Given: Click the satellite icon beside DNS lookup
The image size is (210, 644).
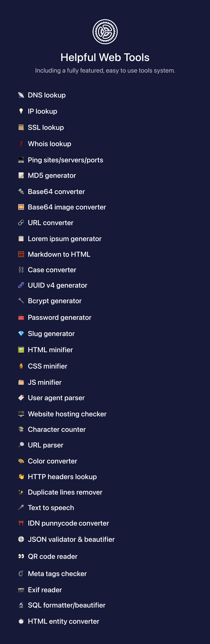Looking at the screenshot, I should pyautogui.click(x=21, y=95).
